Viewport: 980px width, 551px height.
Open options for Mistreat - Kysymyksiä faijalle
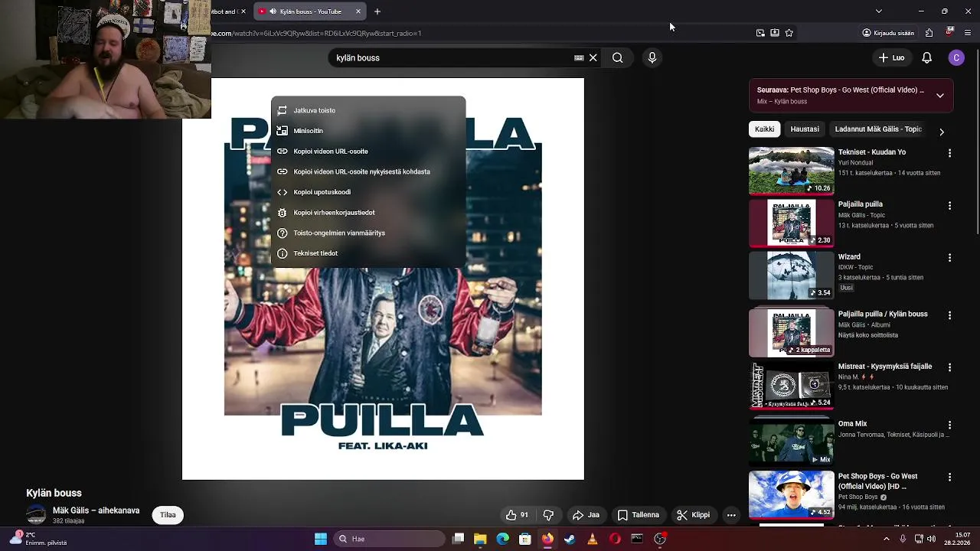point(949,368)
